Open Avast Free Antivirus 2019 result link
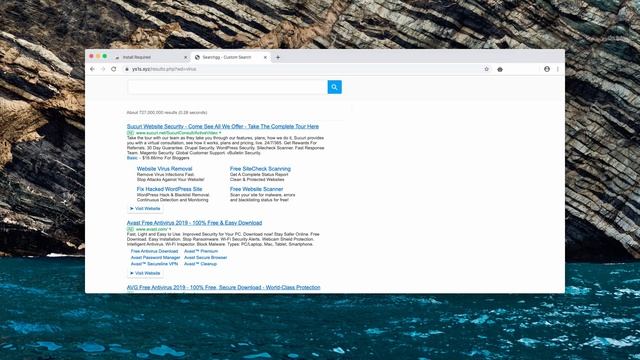 194,223
